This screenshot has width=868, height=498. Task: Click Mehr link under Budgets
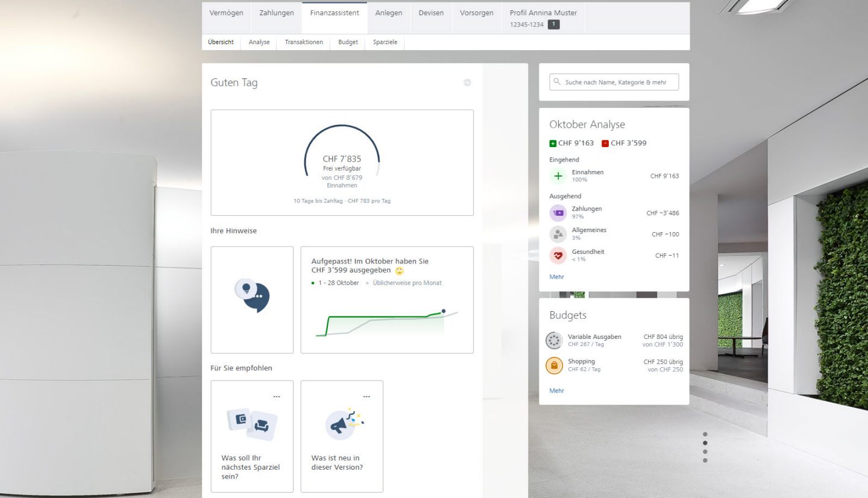pyautogui.click(x=556, y=391)
